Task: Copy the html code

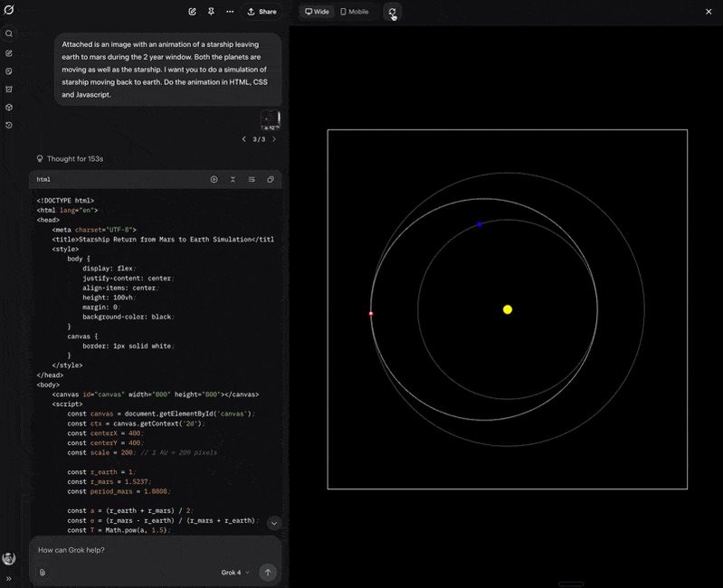Action: (x=271, y=180)
